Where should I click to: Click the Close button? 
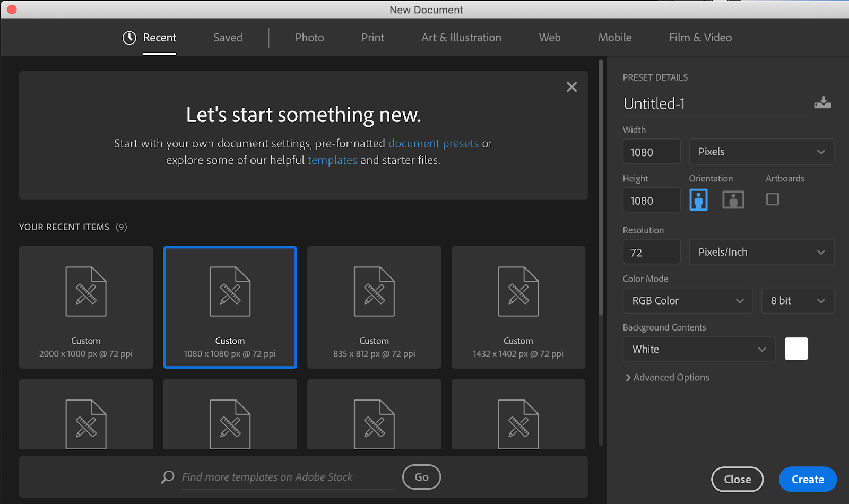(737, 480)
